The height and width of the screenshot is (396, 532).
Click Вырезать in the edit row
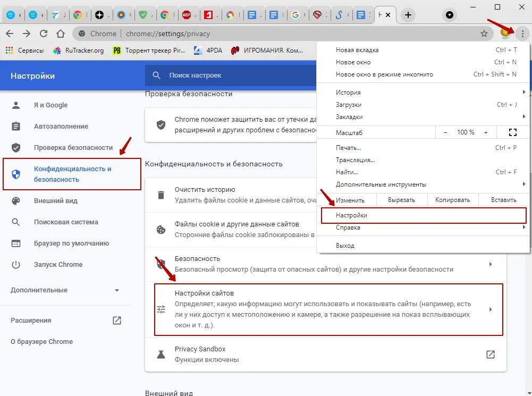click(x=401, y=200)
